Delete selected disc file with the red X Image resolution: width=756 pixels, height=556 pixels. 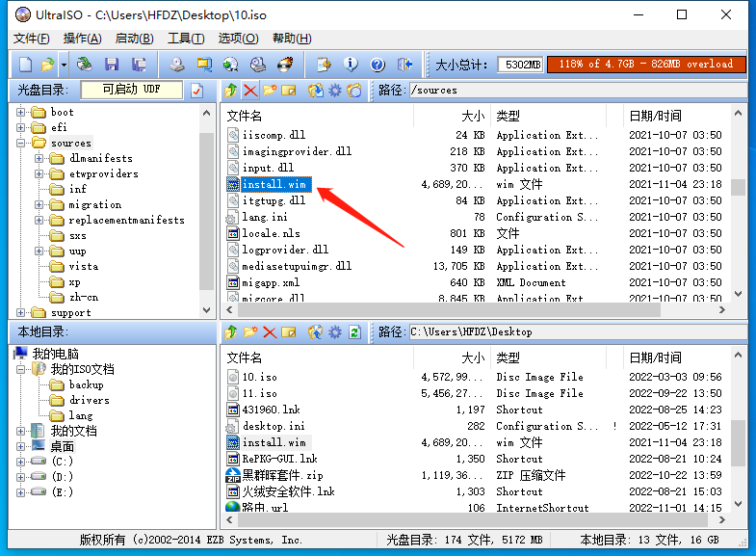[249, 91]
